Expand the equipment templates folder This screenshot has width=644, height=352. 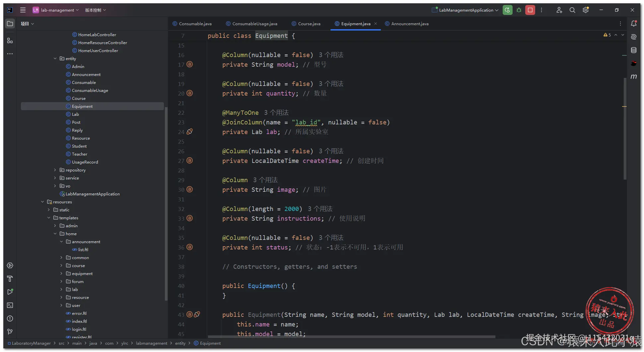(61, 273)
